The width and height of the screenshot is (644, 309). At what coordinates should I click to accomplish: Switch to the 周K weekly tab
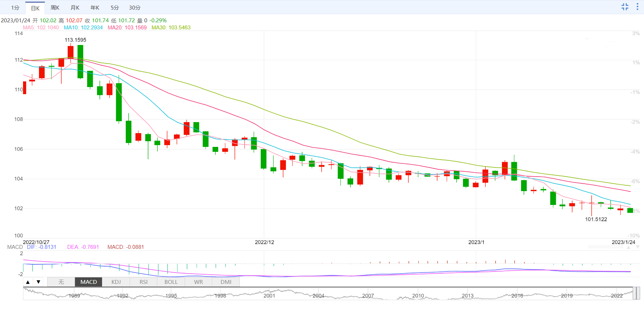(x=55, y=8)
